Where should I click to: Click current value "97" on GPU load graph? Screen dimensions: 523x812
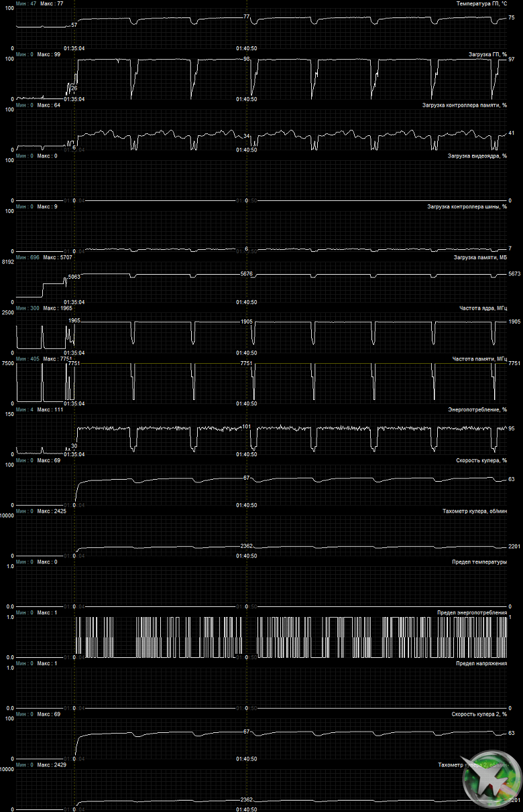[x=512, y=60]
